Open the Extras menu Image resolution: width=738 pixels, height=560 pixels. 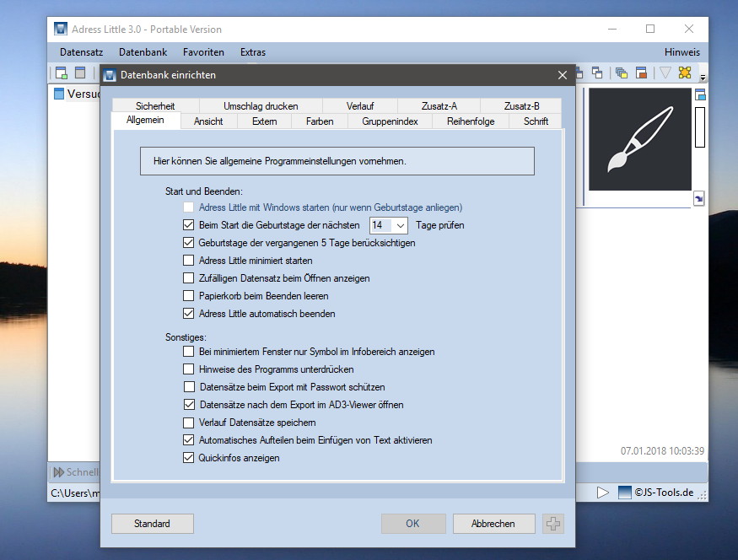tap(253, 52)
